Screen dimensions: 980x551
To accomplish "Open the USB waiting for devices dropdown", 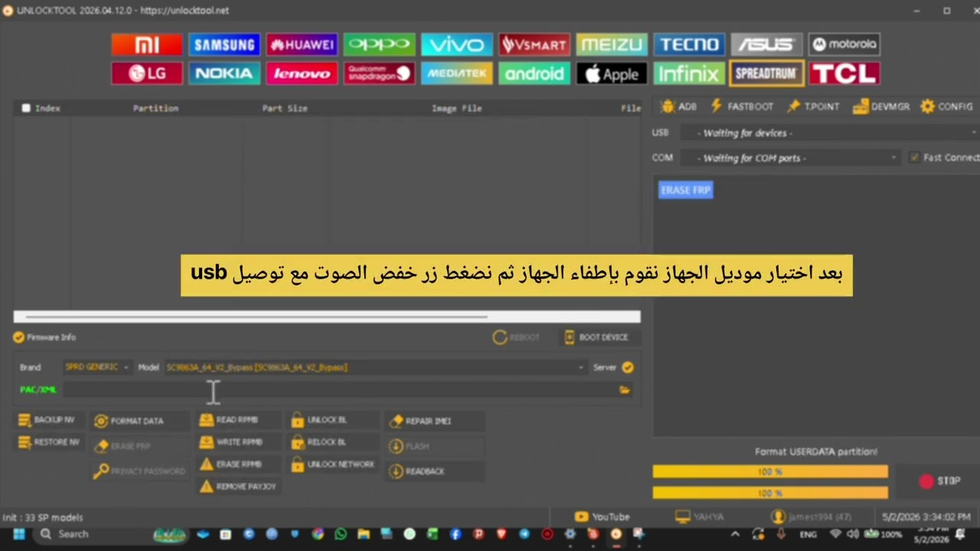I will coord(830,133).
